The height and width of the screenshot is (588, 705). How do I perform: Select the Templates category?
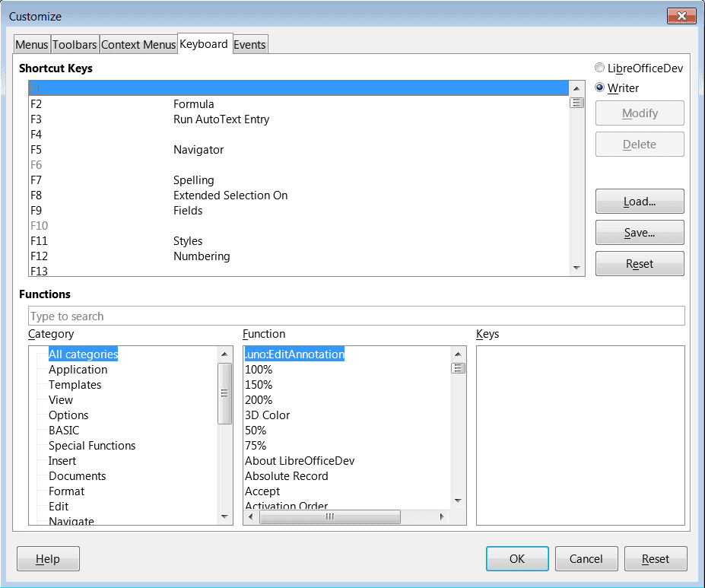pyautogui.click(x=75, y=385)
